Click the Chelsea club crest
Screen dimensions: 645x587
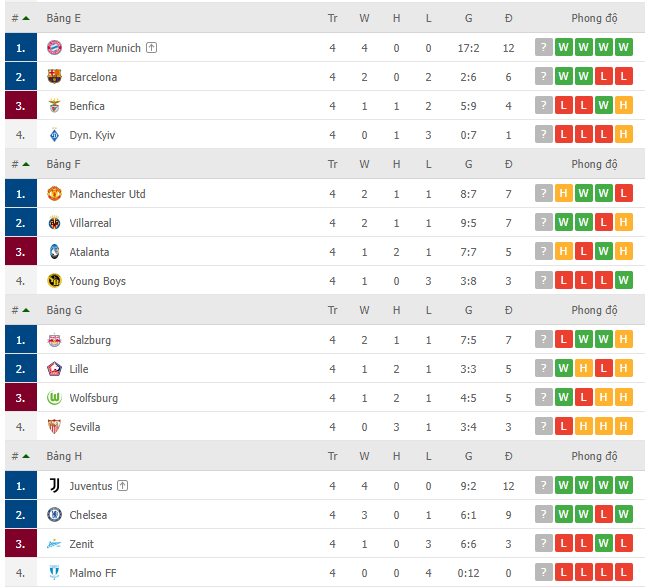54,515
